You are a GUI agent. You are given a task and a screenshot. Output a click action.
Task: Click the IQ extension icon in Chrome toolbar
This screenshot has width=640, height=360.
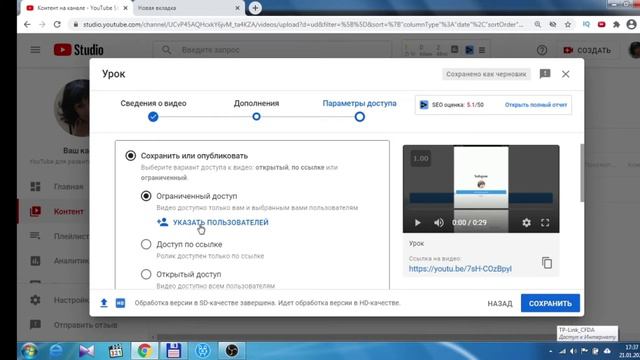click(x=586, y=24)
